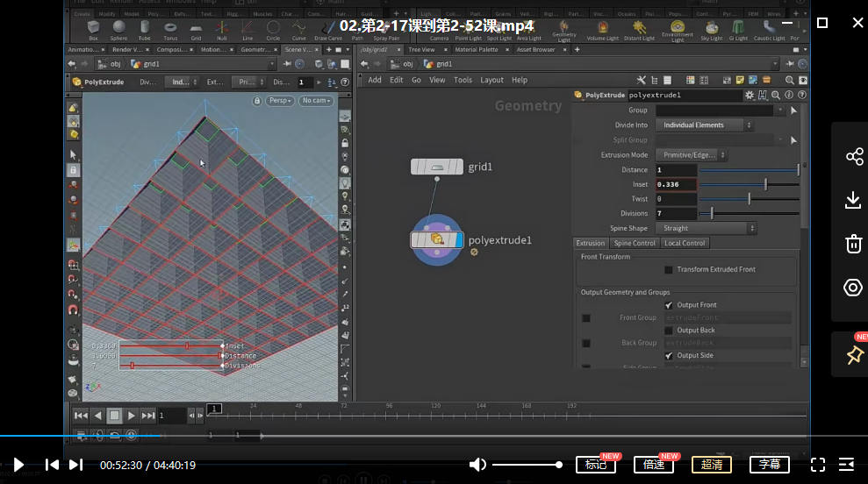Switch to the Spine Control tab

634,243
